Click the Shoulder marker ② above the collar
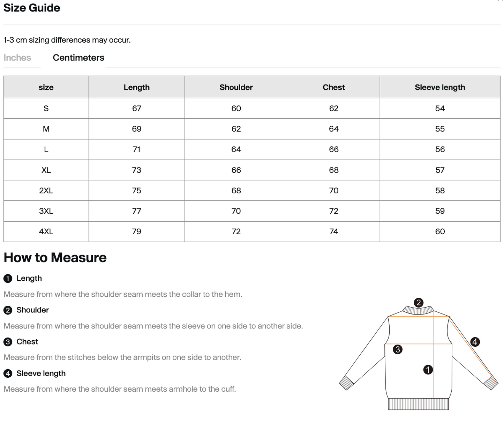The height and width of the screenshot is (436, 504). click(419, 302)
